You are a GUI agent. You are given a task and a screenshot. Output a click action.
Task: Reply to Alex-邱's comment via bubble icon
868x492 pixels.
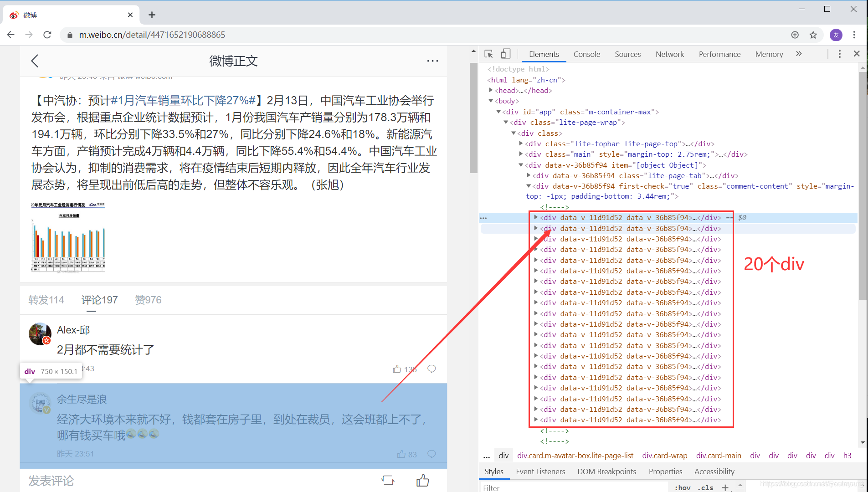coord(431,369)
